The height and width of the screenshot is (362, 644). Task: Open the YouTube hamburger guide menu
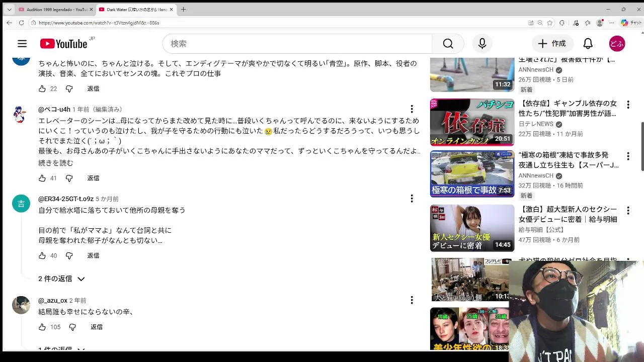[x=22, y=44]
